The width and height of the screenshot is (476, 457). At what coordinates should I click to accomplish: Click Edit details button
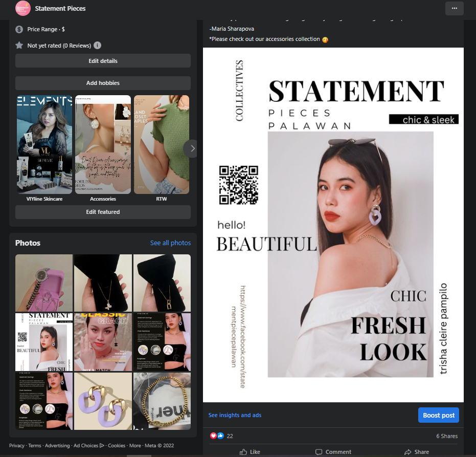[103, 61]
